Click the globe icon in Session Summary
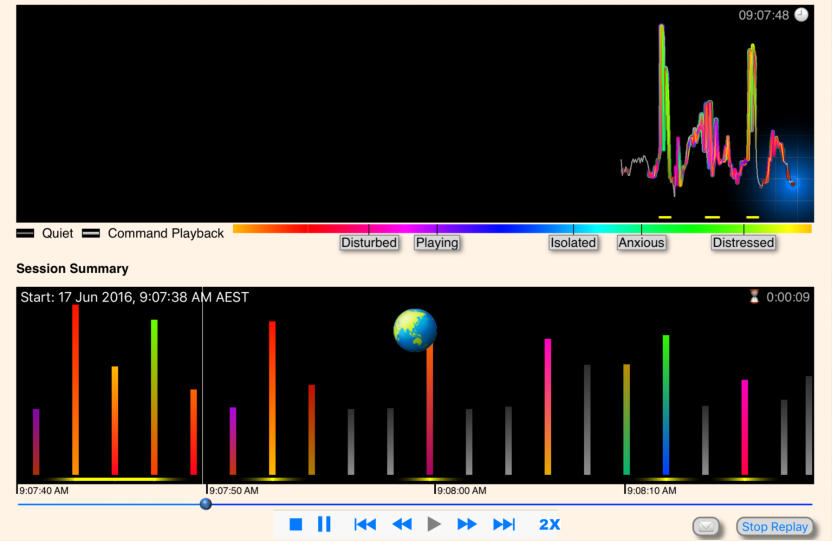832x541 pixels. [415, 330]
